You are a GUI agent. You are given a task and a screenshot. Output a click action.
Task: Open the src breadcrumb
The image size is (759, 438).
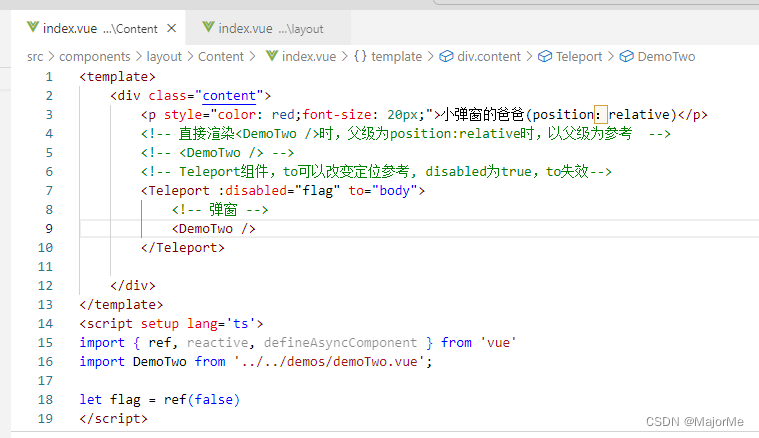point(35,57)
